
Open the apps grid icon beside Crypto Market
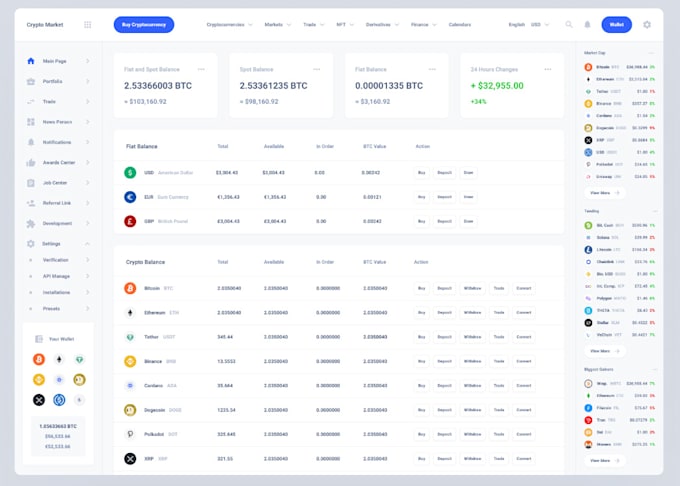tap(88, 25)
